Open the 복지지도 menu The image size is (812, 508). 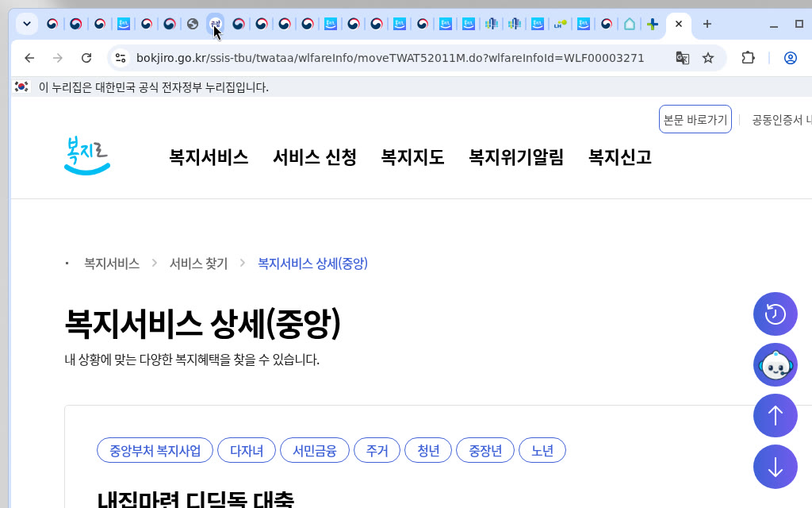tap(412, 157)
